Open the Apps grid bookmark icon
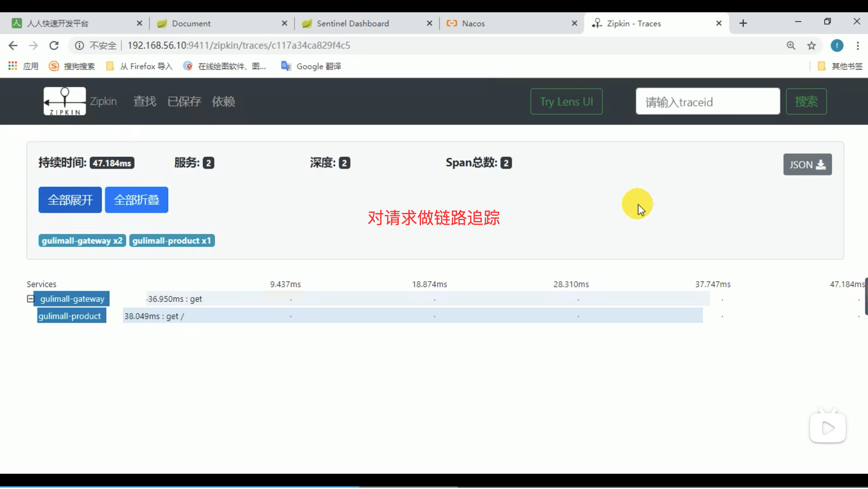This screenshot has height=489, width=868. pos(13,66)
